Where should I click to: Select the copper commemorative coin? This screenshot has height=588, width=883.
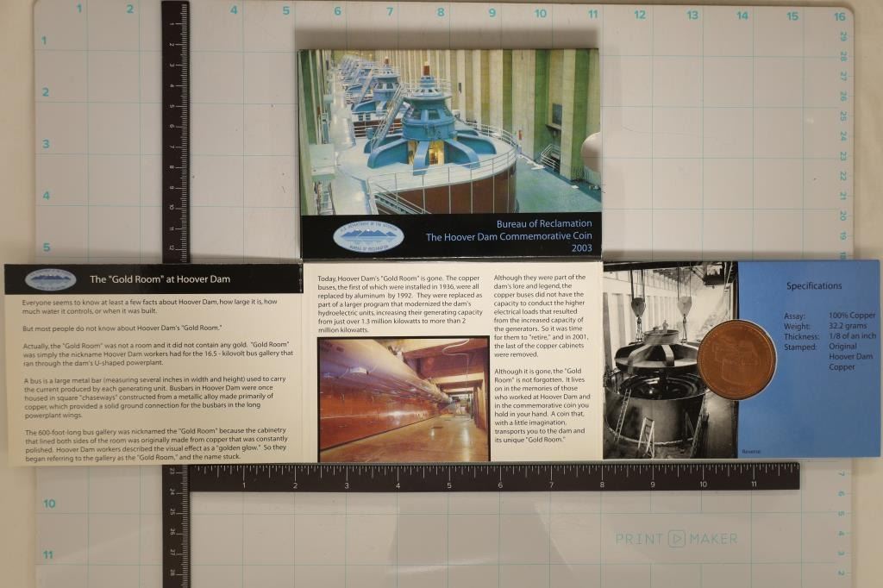pyautogui.click(x=736, y=360)
